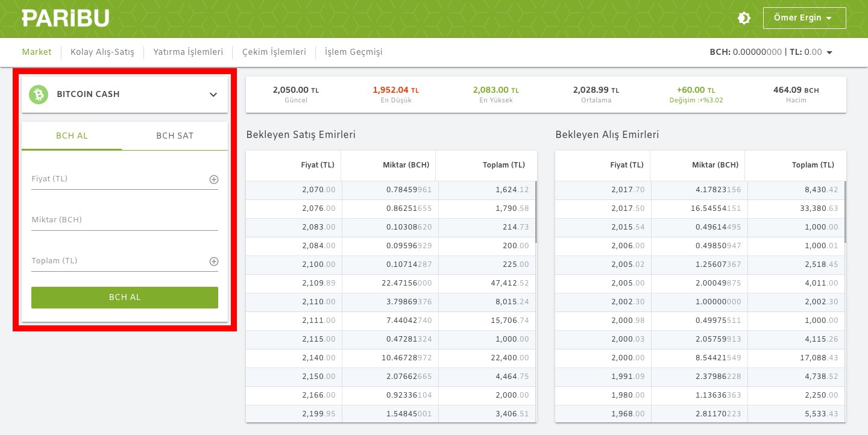Toggle the dark theme brightness icon

(x=744, y=18)
